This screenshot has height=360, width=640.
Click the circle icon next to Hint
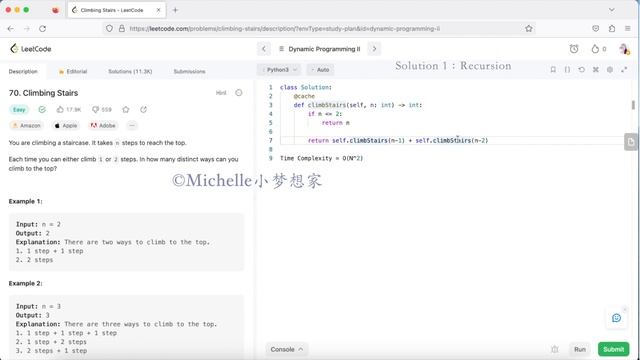239,93
